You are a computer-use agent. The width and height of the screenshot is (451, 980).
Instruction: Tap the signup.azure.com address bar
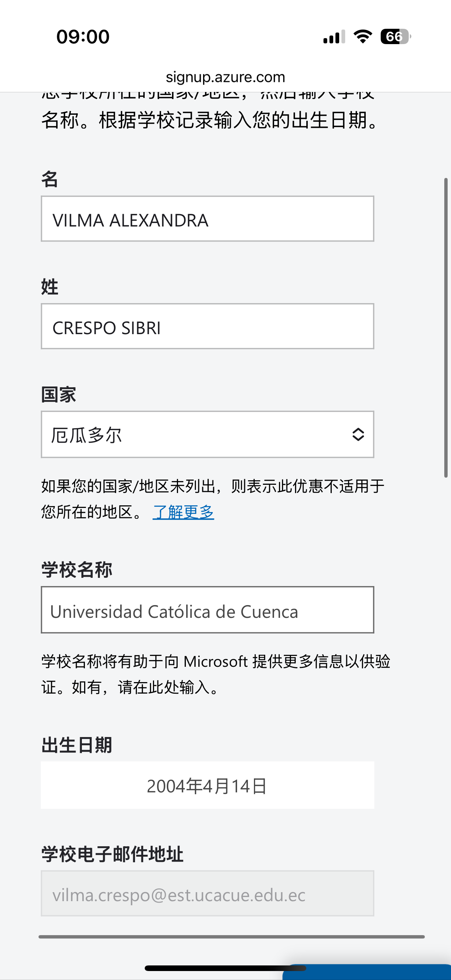click(225, 77)
